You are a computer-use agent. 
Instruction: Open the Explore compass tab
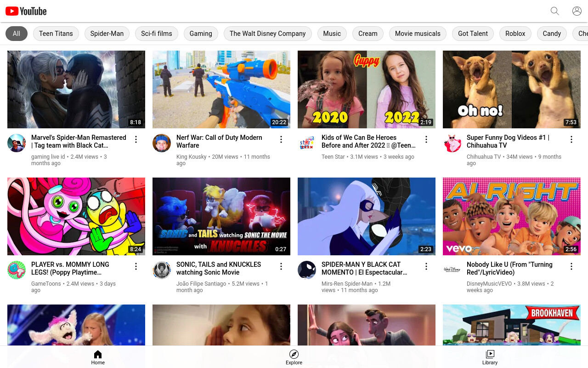[294, 357]
